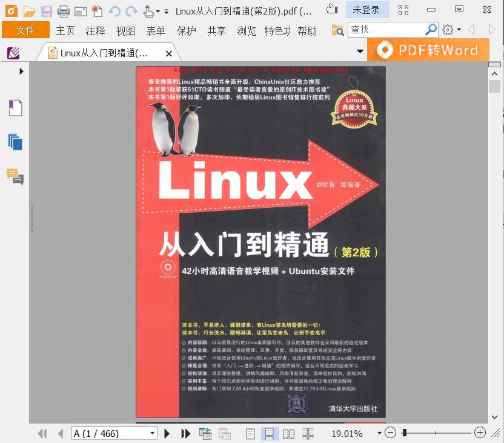Viewport: 504px width, 443px height.
Task: Zoom in with the plus button
Action: point(480,432)
